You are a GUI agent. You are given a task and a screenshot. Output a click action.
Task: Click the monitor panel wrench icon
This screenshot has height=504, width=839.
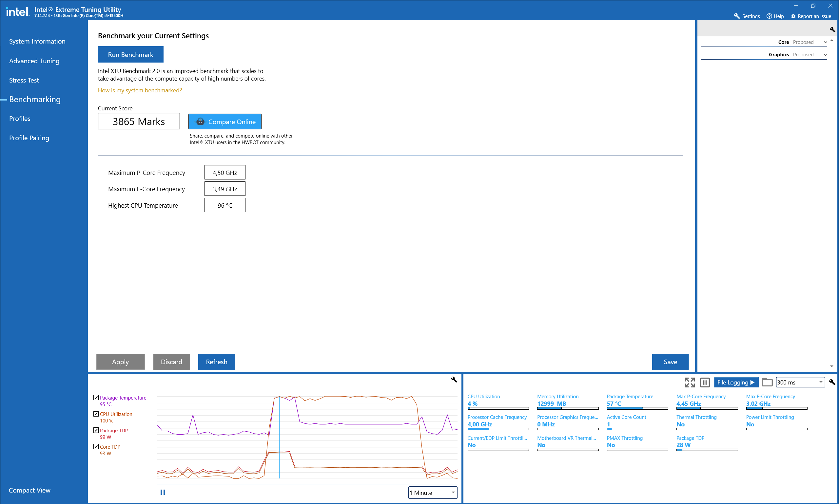[x=832, y=382]
